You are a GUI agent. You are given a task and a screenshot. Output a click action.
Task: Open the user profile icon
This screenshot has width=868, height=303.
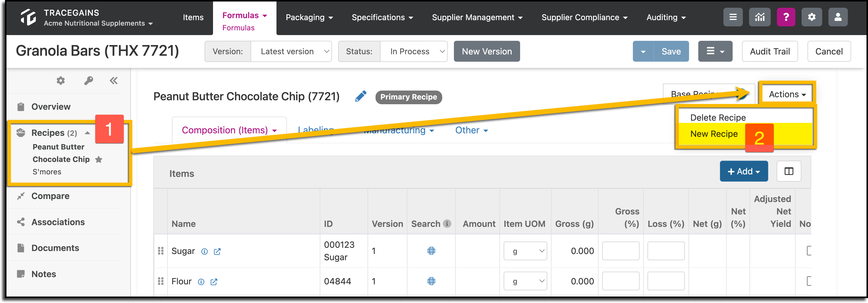838,17
